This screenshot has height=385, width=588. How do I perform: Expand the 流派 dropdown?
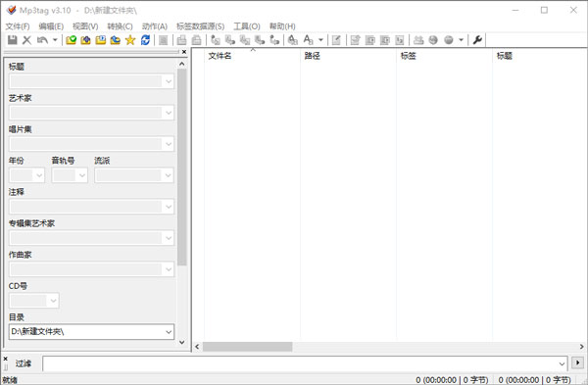coord(169,175)
